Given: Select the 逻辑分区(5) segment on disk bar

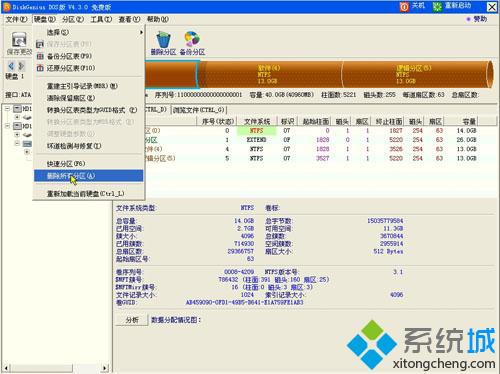Looking at the screenshot, I should [414, 74].
